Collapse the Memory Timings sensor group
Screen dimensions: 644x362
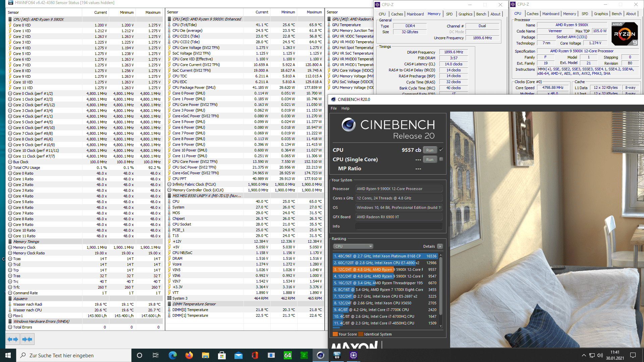[x=10, y=242]
